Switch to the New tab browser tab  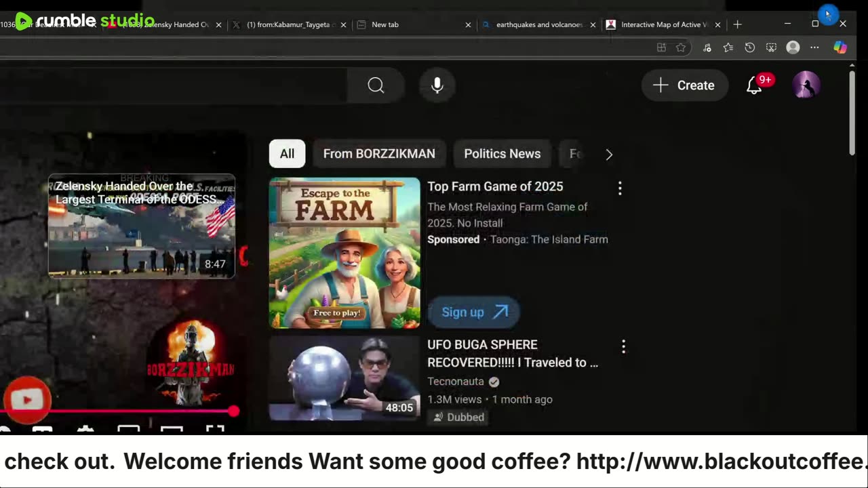click(x=414, y=24)
